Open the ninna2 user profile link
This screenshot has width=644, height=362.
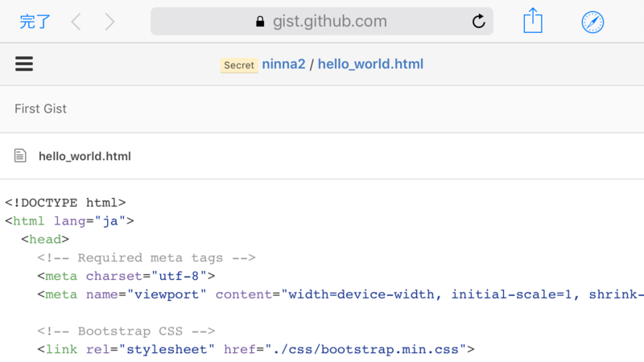click(283, 64)
